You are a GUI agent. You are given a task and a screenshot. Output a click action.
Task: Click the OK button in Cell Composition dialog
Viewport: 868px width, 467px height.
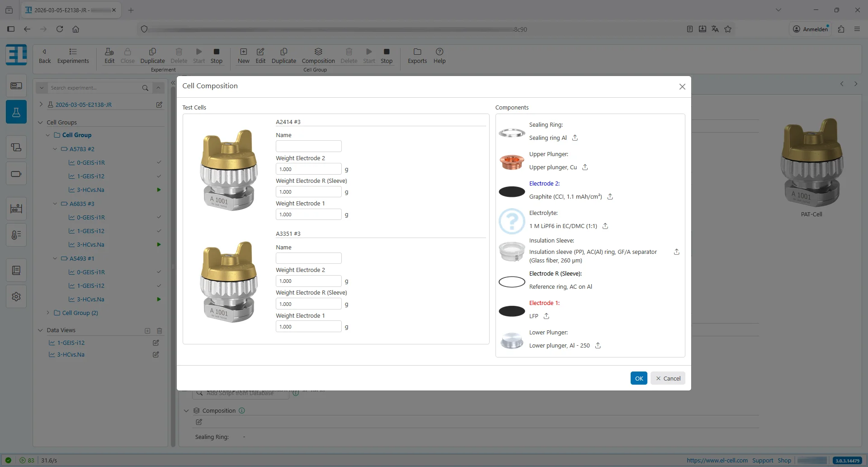pyautogui.click(x=638, y=378)
